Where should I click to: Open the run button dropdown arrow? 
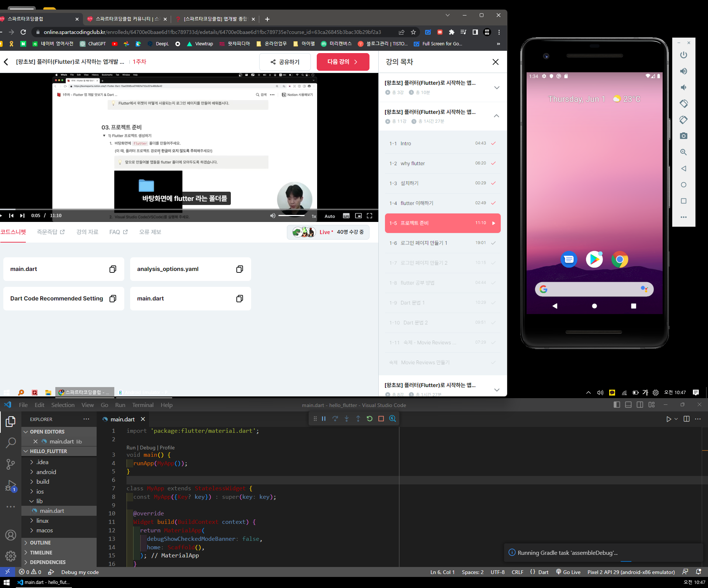coord(676,419)
